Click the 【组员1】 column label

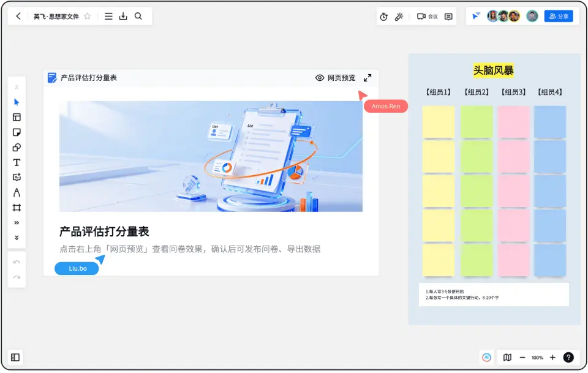[438, 92]
